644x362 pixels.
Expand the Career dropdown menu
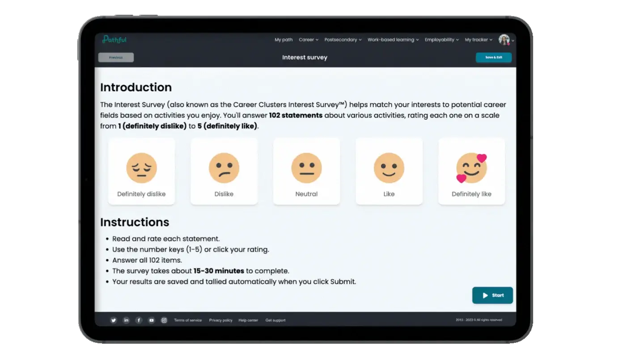(309, 40)
